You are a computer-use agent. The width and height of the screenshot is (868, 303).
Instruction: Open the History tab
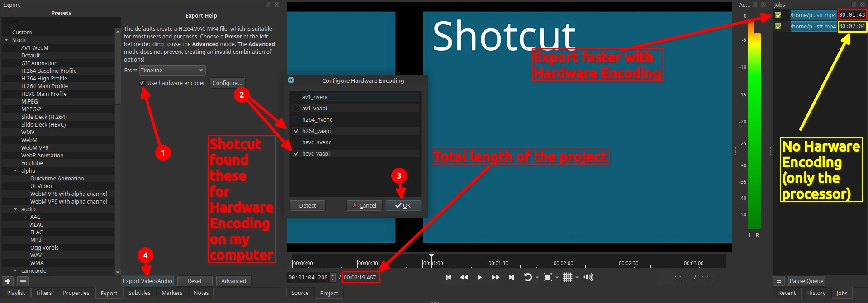[816, 293]
